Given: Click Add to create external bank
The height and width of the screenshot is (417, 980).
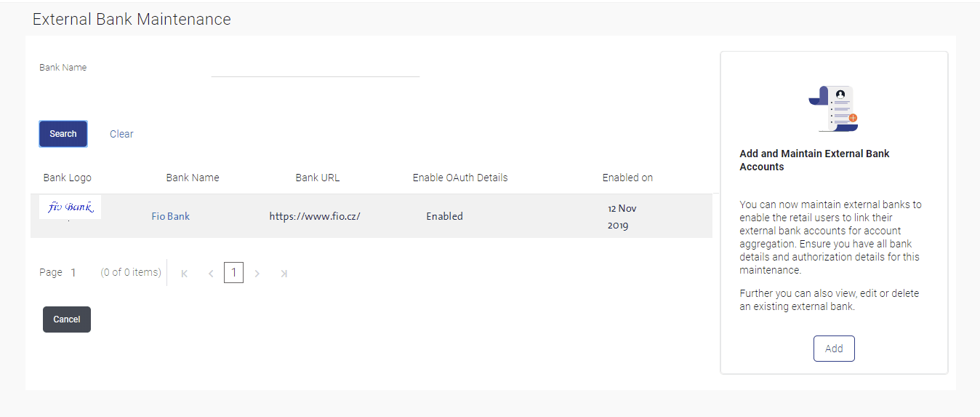Looking at the screenshot, I should [x=834, y=349].
